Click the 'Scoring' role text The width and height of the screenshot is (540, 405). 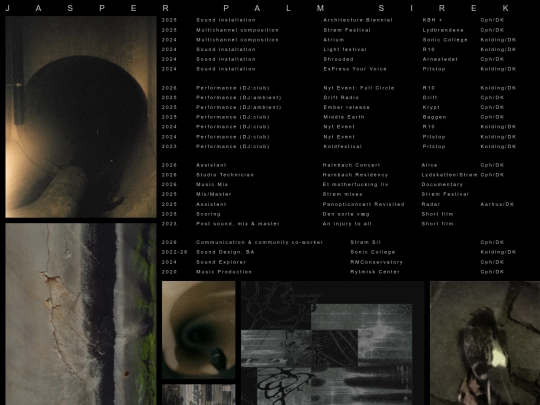click(x=208, y=214)
